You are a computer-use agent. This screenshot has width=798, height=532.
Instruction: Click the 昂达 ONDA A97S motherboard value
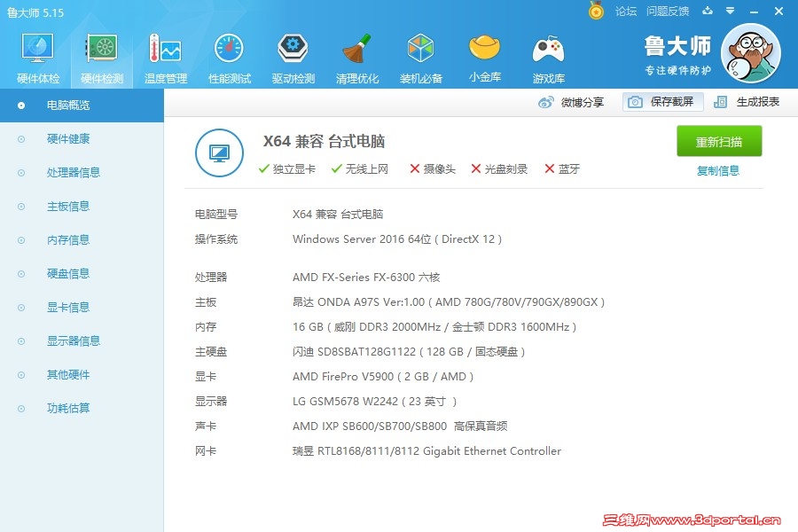click(449, 302)
